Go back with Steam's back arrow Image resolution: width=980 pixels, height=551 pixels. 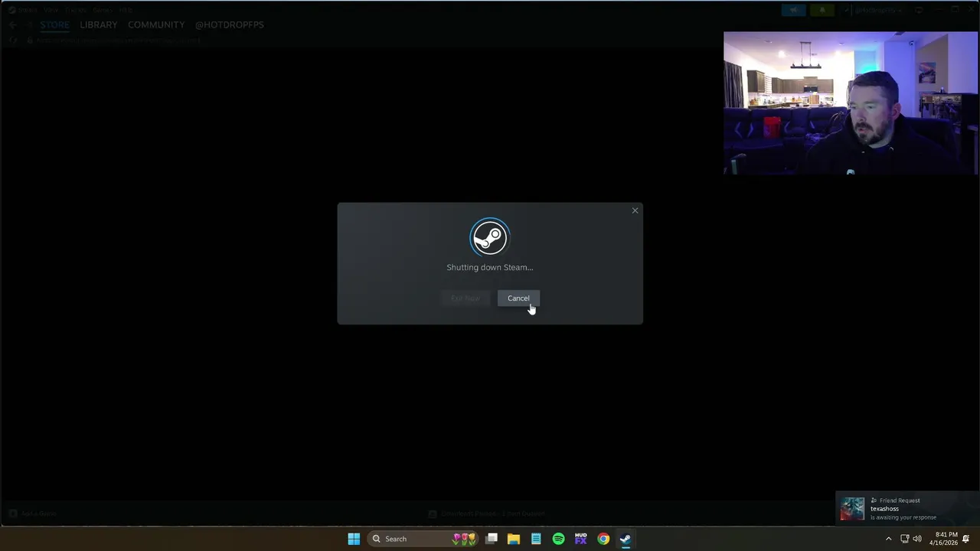pyautogui.click(x=13, y=24)
